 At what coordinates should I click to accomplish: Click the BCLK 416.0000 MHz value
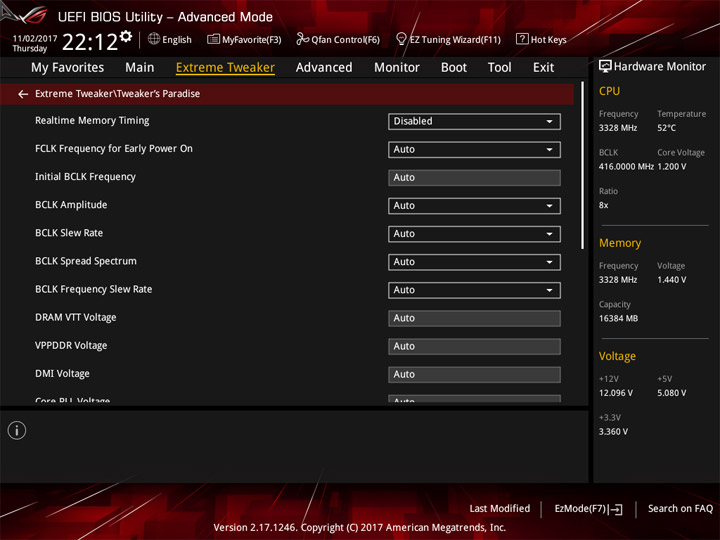point(626,167)
